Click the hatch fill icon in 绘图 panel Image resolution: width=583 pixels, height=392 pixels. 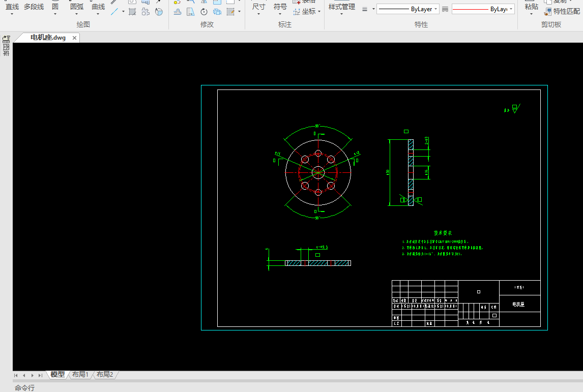pos(132,12)
